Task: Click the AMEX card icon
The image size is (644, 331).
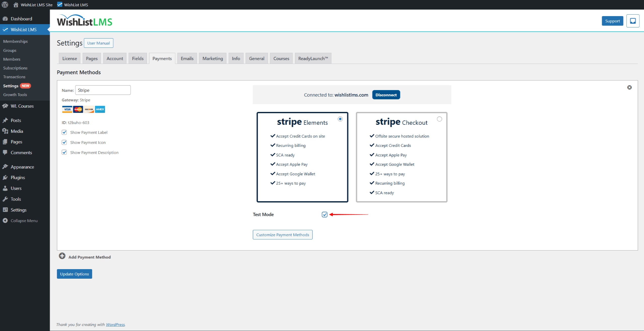Action: [100, 109]
